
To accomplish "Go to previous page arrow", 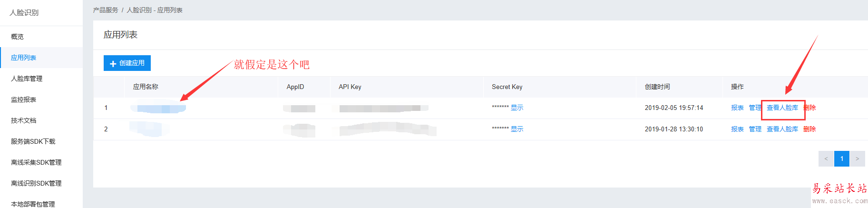I will 826,159.
